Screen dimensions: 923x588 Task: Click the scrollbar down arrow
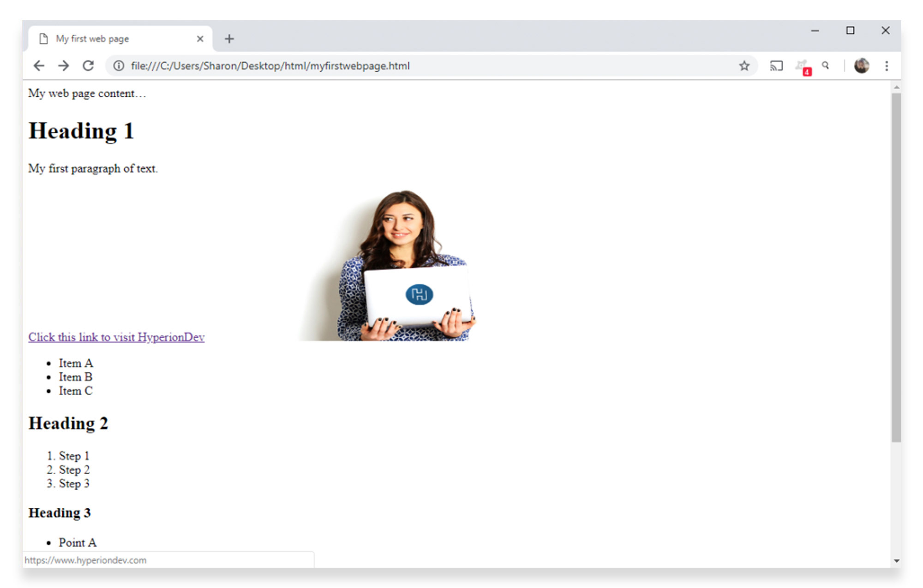896,560
